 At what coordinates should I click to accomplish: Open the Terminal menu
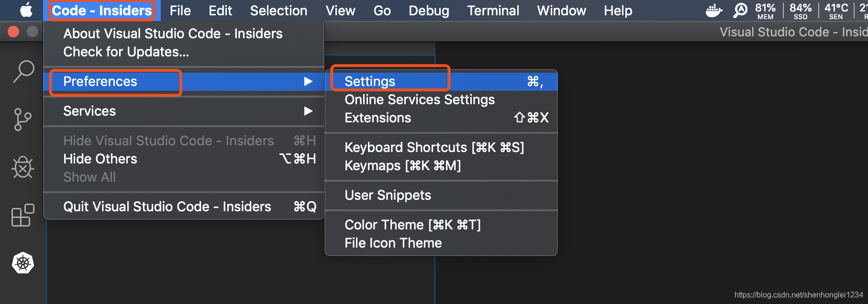click(x=493, y=10)
